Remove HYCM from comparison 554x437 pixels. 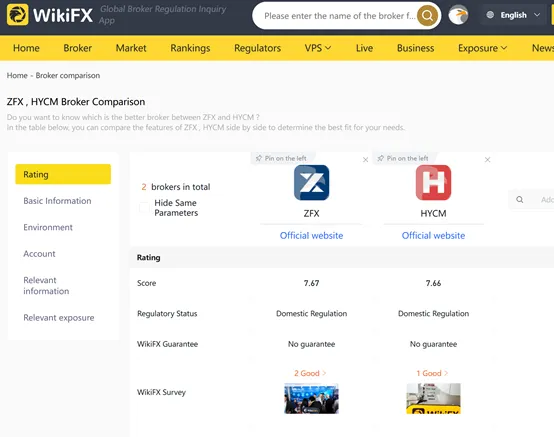click(x=487, y=160)
